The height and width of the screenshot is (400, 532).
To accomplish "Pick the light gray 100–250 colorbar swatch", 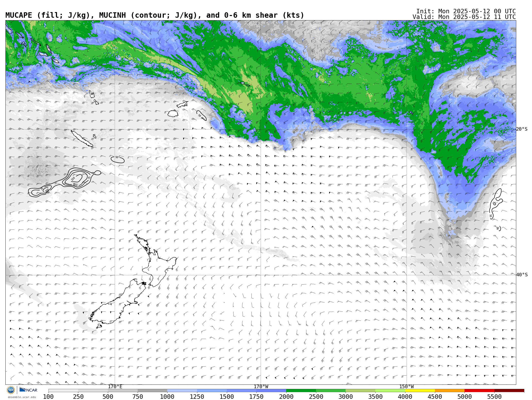I will 63,391.
